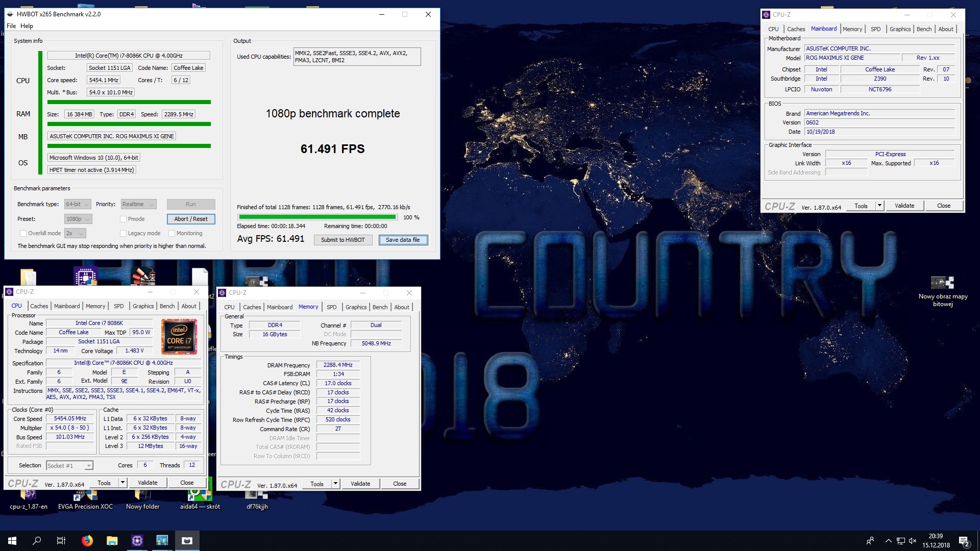Click the ROG MAXIMUS XI GENE model field

point(852,58)
